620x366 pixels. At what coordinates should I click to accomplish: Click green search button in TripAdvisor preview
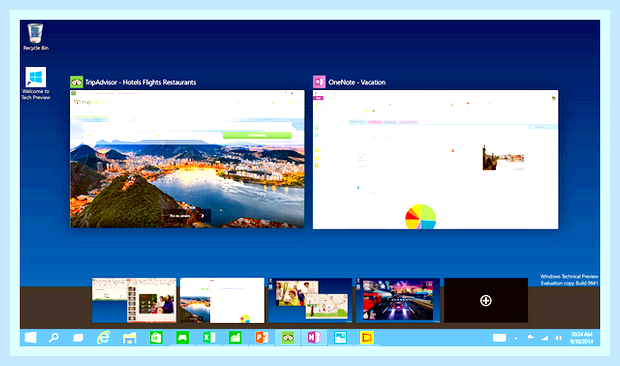(x=257, y=135)
